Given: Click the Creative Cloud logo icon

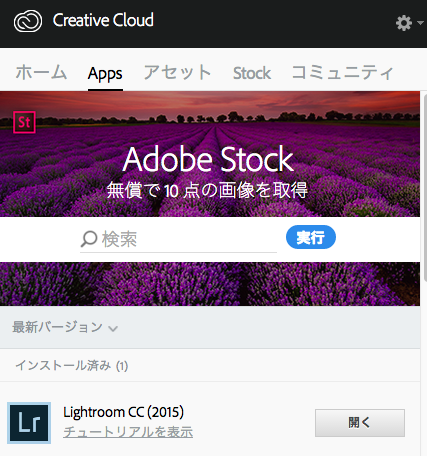Looking at the screenshot, I should [28, 21].
